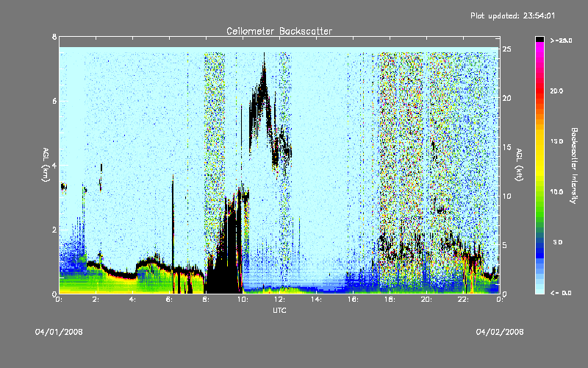Click the '4:' UTC hour tick

[133, 300]
